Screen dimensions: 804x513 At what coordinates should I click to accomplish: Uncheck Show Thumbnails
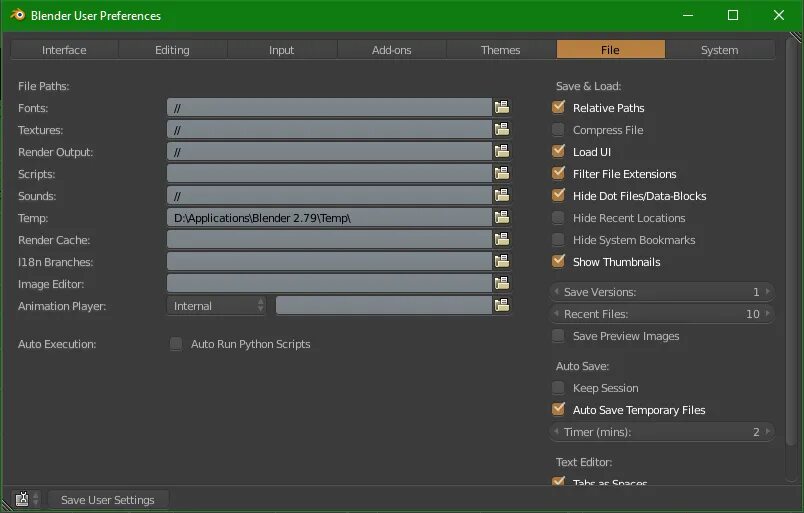coord(558,262)
